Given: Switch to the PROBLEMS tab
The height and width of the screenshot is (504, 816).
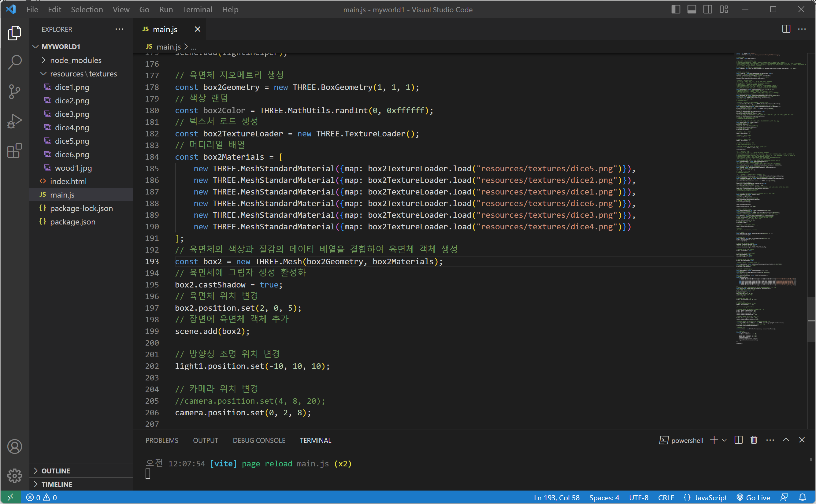Looking at the screenshot, I should click(x=162, y=440).
